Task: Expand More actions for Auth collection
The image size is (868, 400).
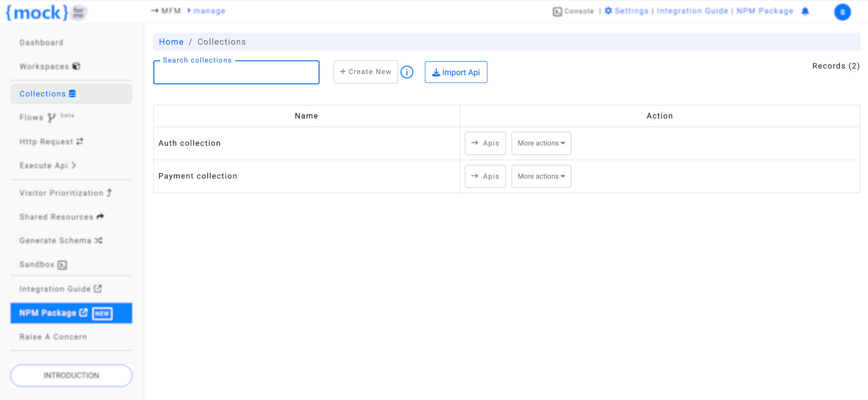Action: [541, 143]
